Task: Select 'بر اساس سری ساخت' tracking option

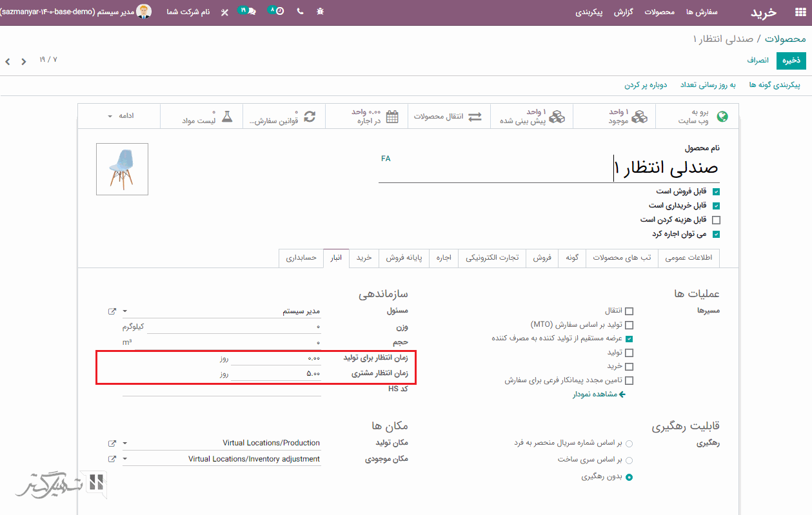Action: tap(629, 460)
